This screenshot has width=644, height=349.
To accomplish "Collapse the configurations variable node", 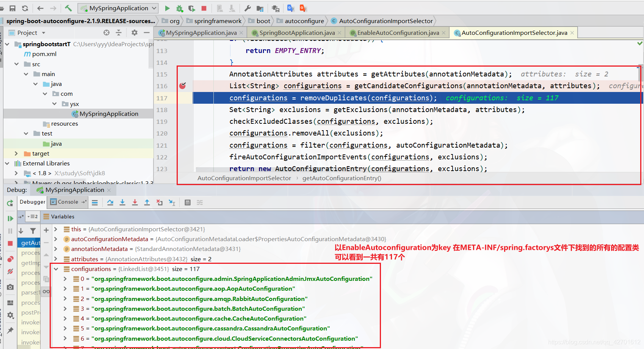I will pos(56,269).
